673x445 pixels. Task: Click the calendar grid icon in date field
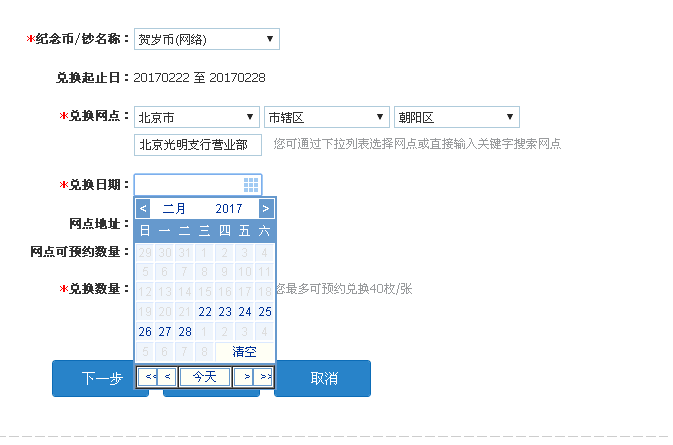pyautogui.click(x=251, y=184)
